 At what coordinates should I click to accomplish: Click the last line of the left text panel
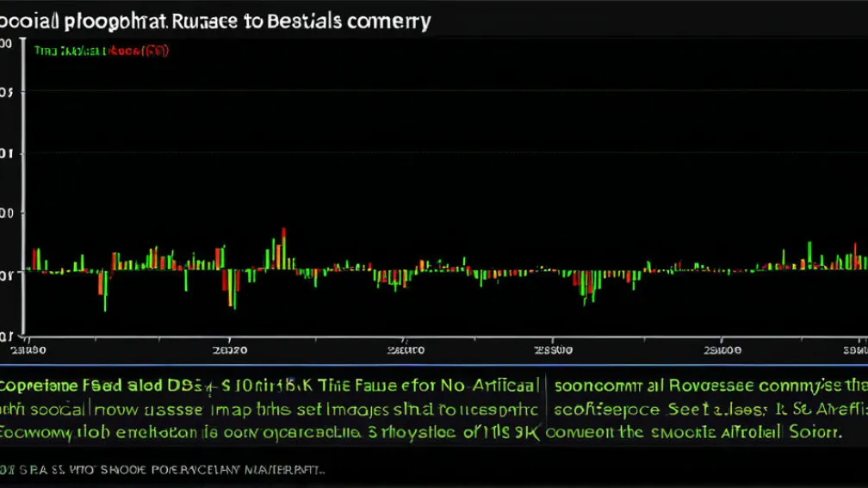coord(270,432)
